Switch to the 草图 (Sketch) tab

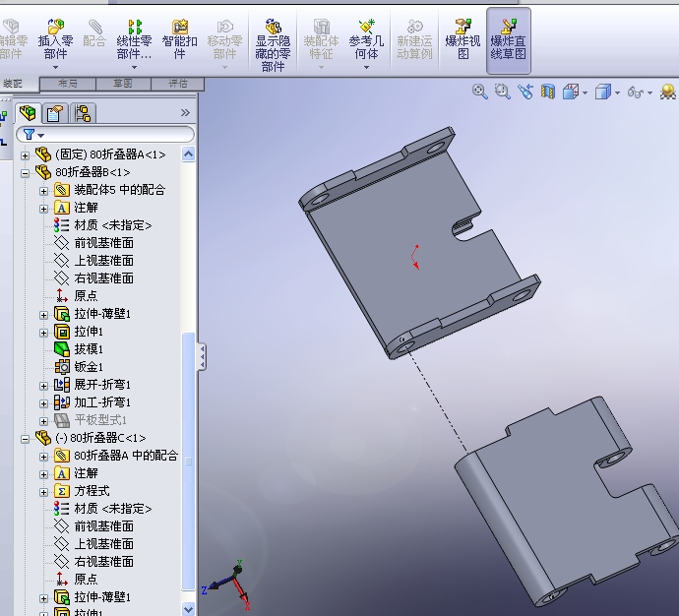123,84
